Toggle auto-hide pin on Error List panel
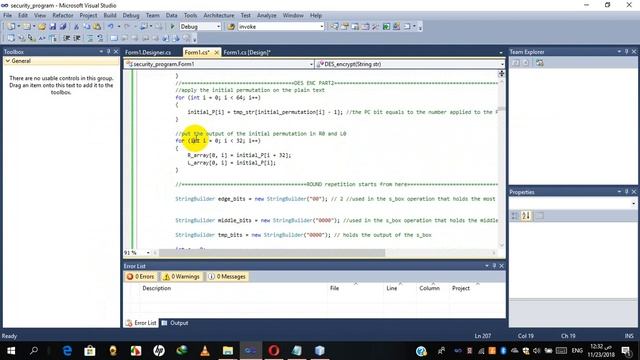This screenshot has height=360, width=640. [x=494, y=266]
